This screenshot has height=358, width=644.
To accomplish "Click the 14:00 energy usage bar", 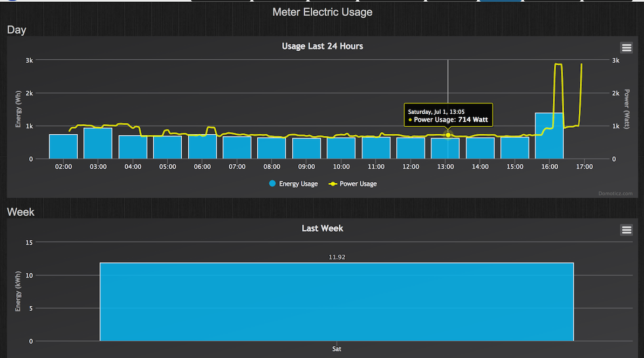I will tap(480, 149).
